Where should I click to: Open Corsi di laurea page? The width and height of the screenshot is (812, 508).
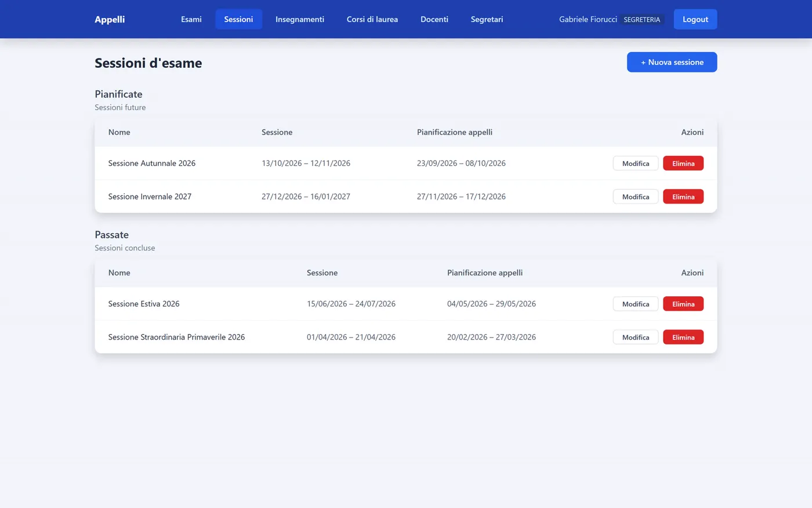(x=372, y=19)
